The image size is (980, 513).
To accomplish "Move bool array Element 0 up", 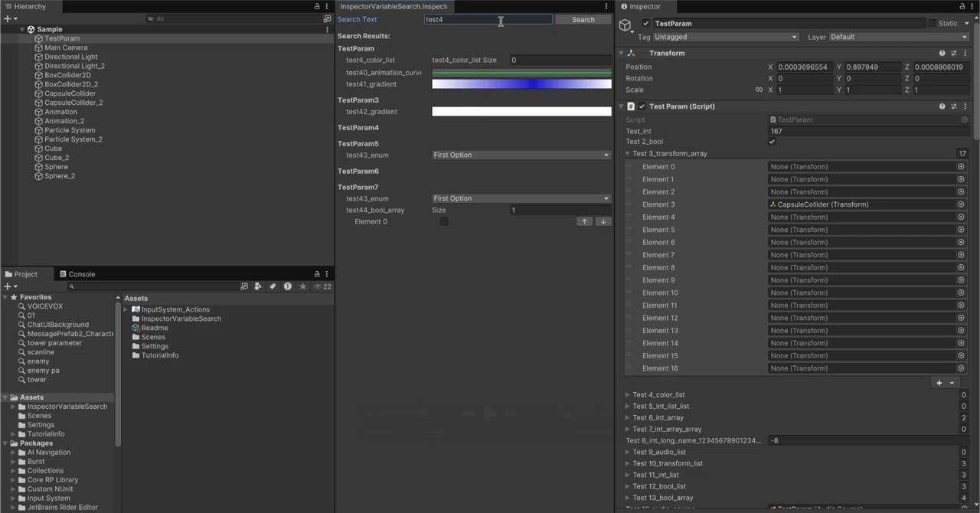I will pos(584,221).
